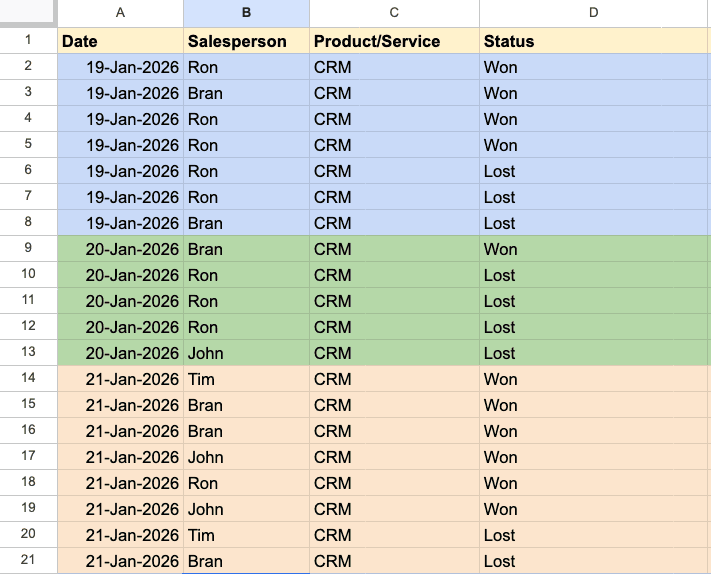Select the 'Date' header cell
The image size is (711, 574).
(x=120, y=41)
